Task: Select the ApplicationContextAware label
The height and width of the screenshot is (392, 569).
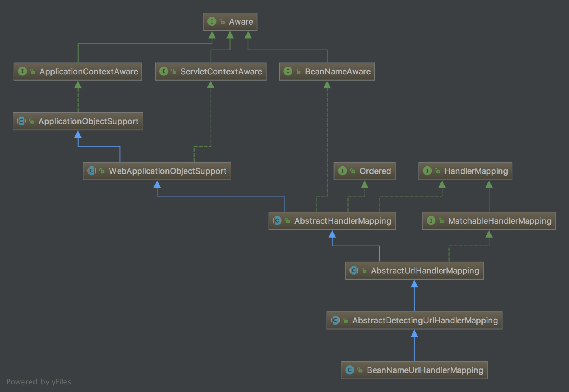Action: (89, 71)
